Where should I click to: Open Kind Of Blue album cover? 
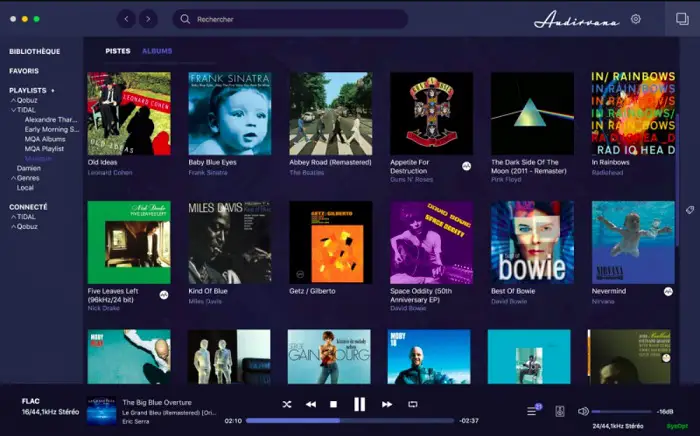229,242
